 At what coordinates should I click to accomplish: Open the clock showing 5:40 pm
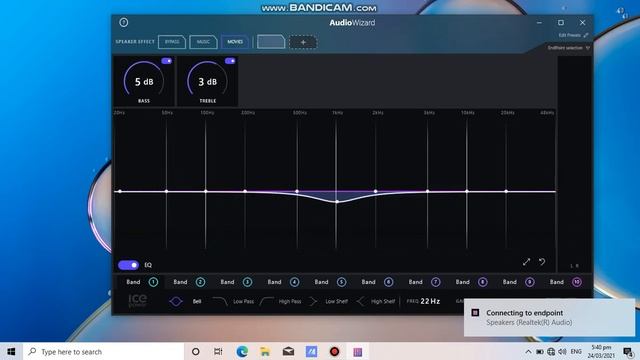click(x=601, y=351)
